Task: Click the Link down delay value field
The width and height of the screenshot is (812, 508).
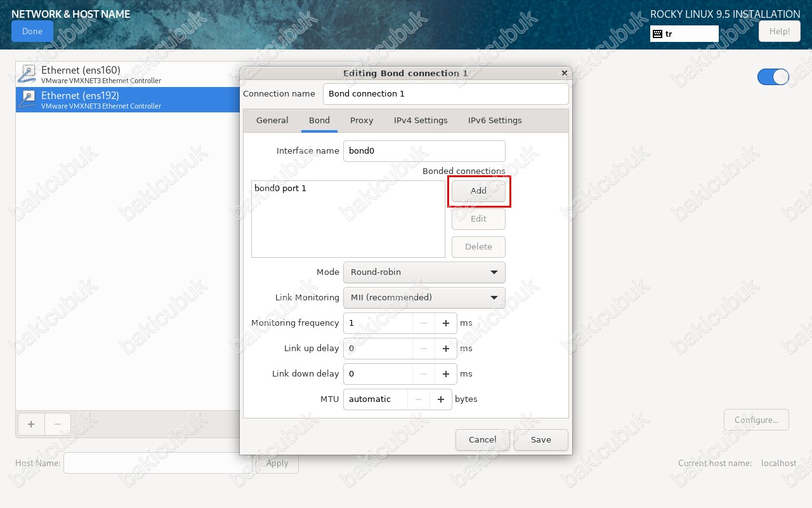Action: coord(377,374)
